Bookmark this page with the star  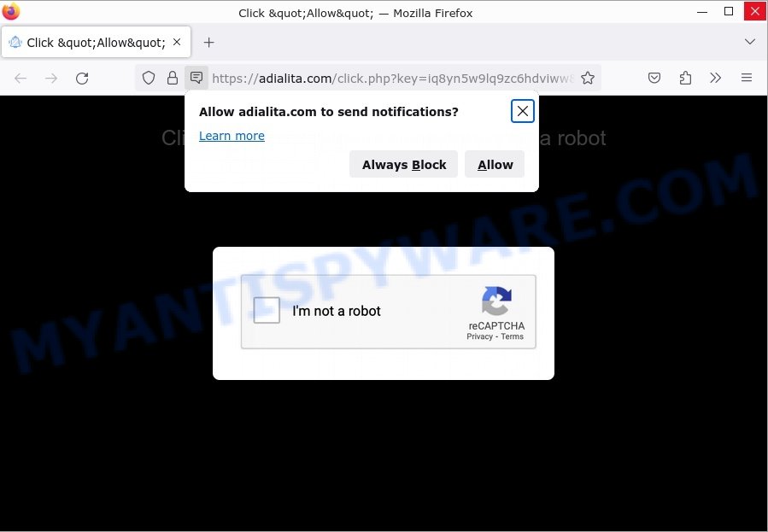click(x=588, y=78)
